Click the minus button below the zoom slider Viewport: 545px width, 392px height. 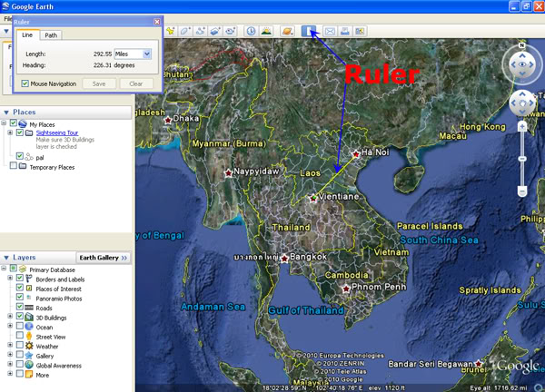point(522,191)
